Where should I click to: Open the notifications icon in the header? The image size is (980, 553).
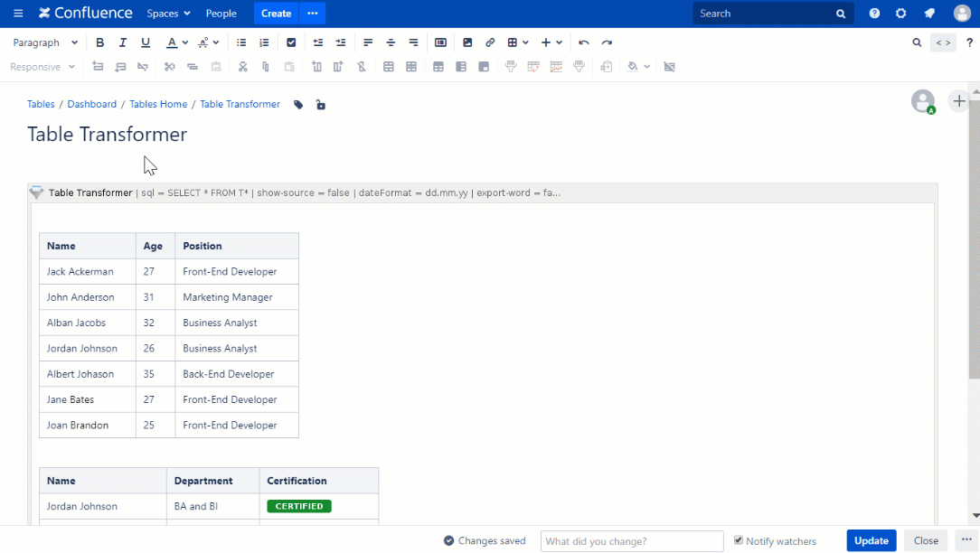929,14
